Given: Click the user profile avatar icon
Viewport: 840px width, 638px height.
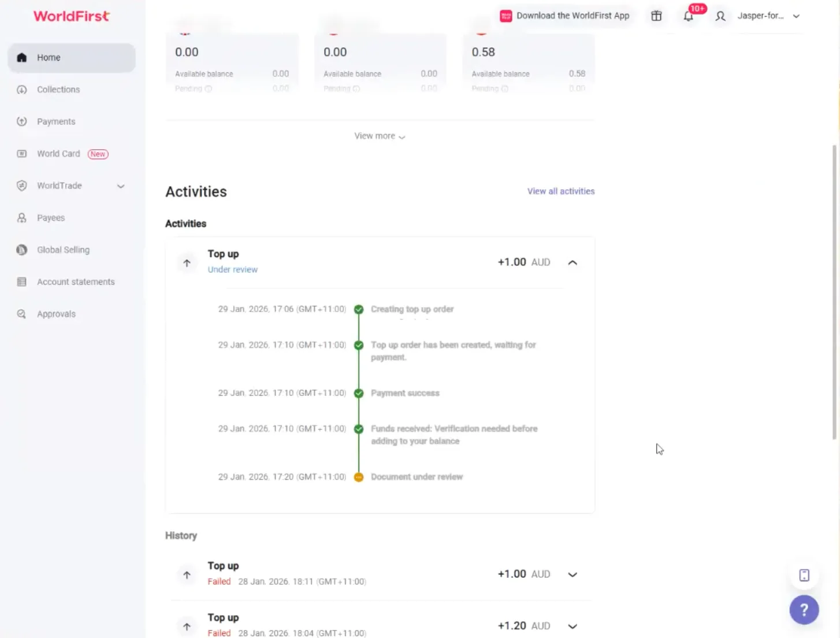Looking at the screenshot, I should point(720,16).
